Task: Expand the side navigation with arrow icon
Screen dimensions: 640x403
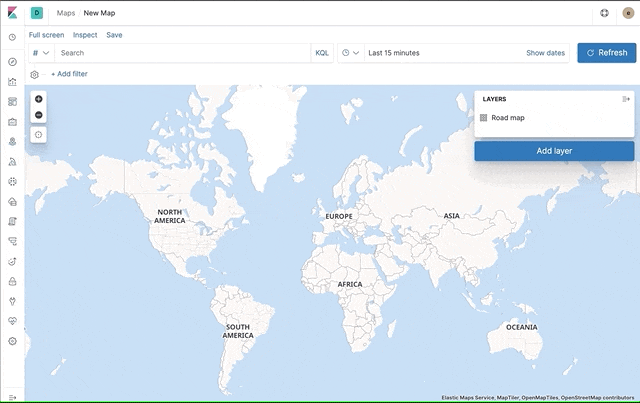Action: point(13,397)
